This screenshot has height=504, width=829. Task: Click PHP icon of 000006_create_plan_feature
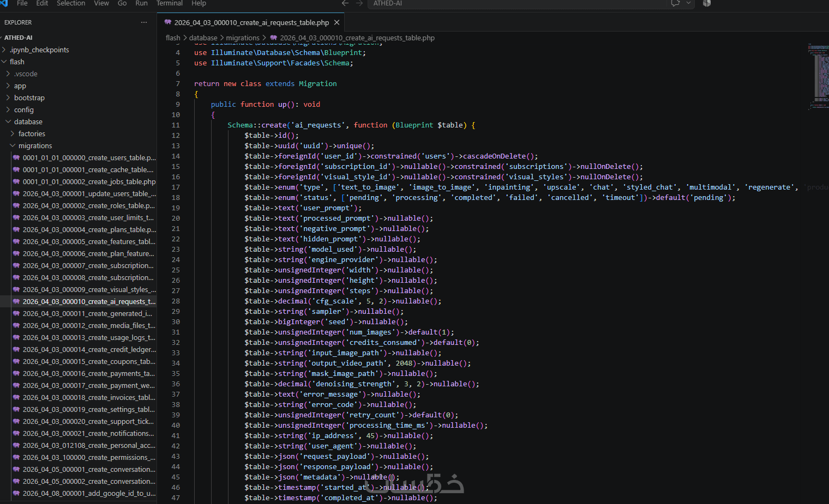pos(16,253)
